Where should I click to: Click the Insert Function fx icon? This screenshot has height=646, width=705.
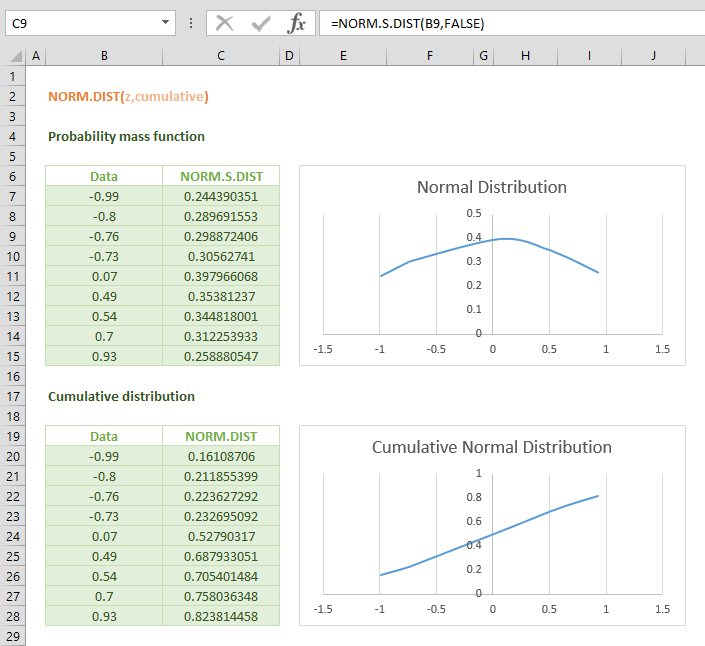click(296, 23)
